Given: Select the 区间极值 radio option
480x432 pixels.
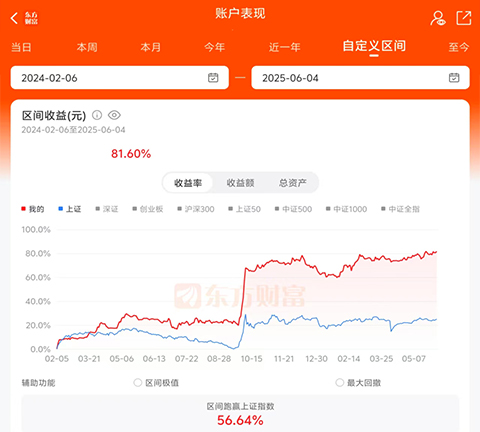Looking at the screenshot, I should (x=138, y=382).
